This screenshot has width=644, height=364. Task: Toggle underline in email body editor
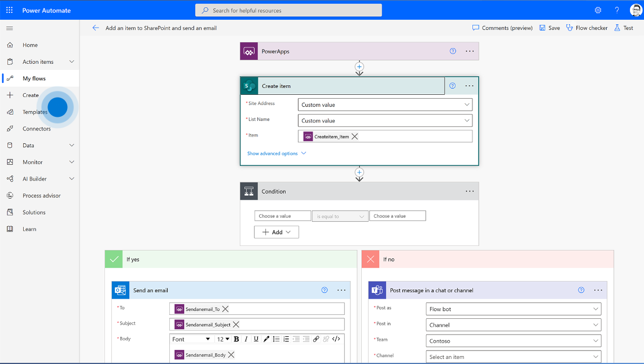pos(256,339)
